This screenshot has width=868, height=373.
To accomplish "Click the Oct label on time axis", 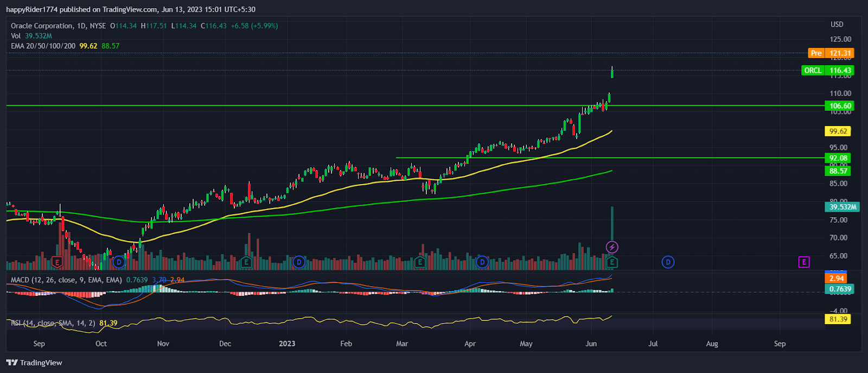I will [101, 344].
